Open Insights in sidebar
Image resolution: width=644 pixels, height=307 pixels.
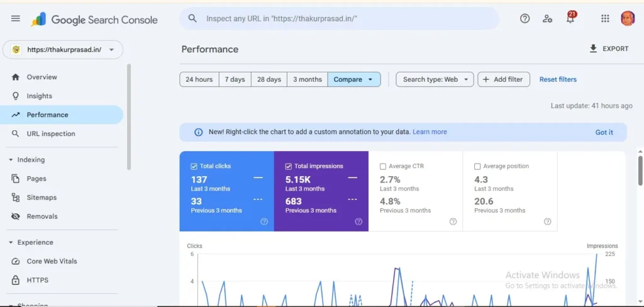62,96
